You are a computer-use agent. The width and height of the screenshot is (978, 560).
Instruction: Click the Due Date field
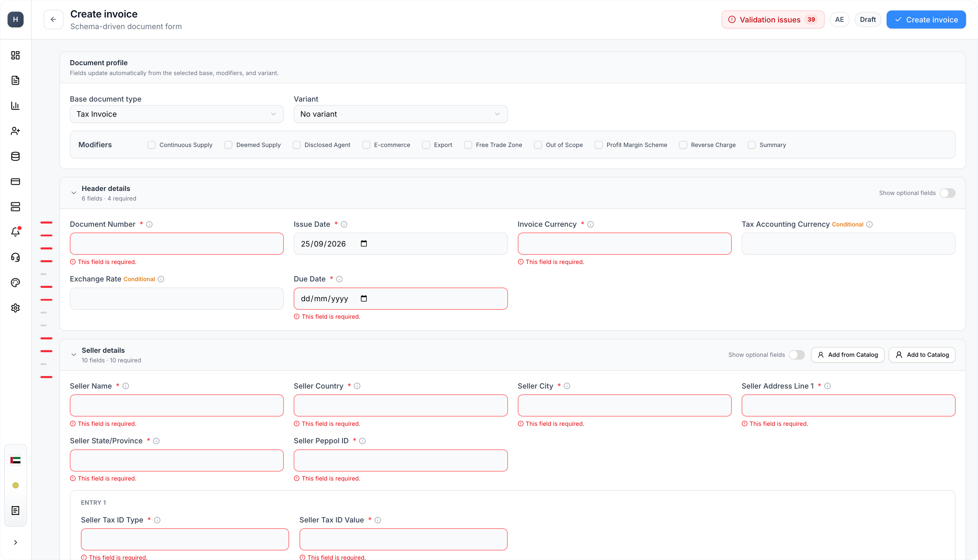click(400, 298)
